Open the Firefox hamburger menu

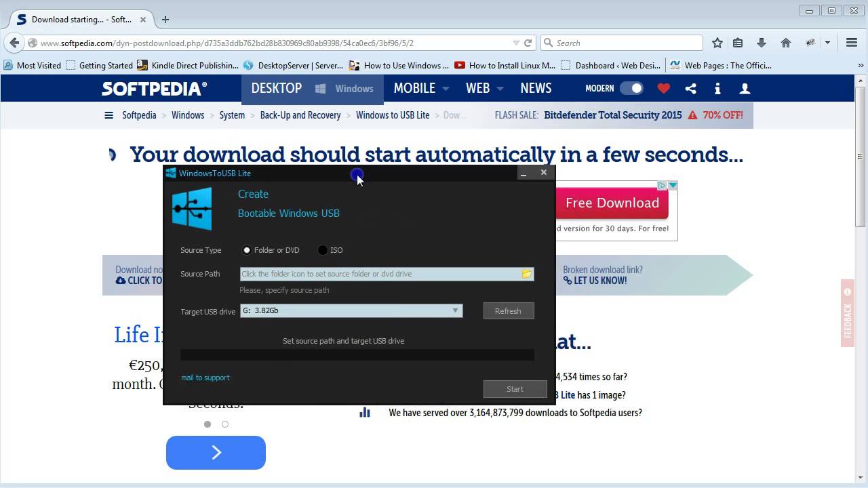(852, 43)
